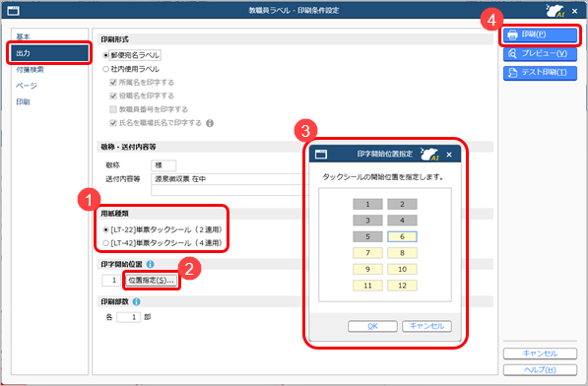Click the 位置指定(S)... button
The height and width of the screenshot is (386, 588).
click(152, 281)
